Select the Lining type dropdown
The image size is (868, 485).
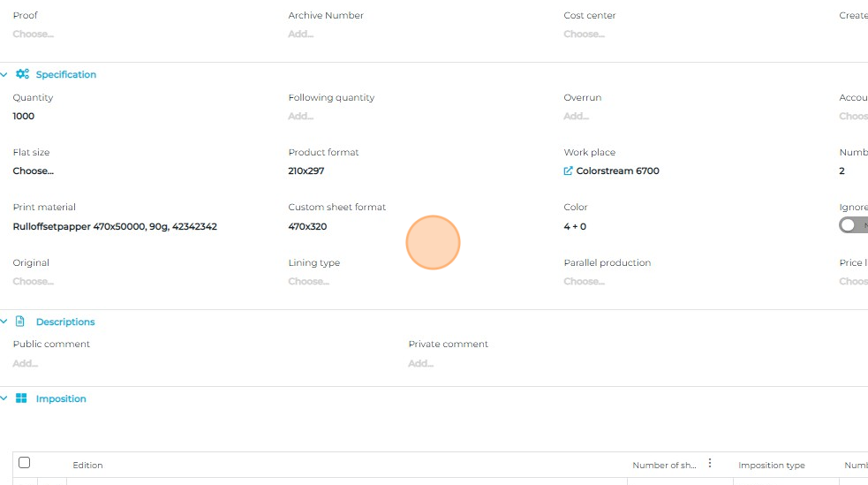(x=308, y=282)
